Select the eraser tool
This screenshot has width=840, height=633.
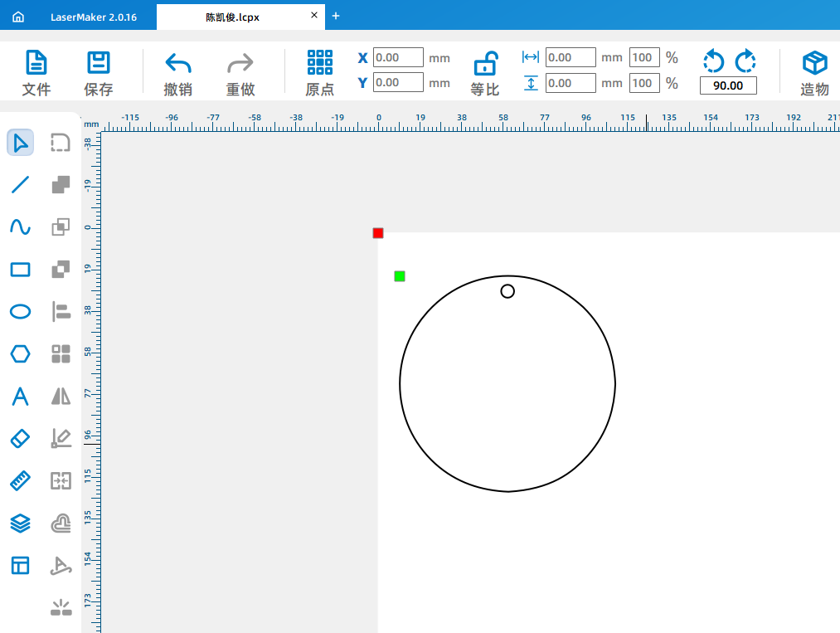pyautogui.click(x=21, y=438)
